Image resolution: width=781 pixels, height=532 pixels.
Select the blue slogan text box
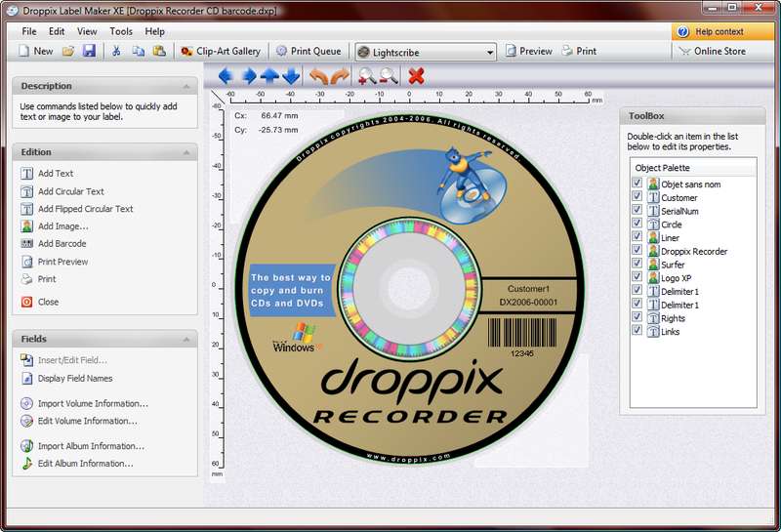point(292,291)
